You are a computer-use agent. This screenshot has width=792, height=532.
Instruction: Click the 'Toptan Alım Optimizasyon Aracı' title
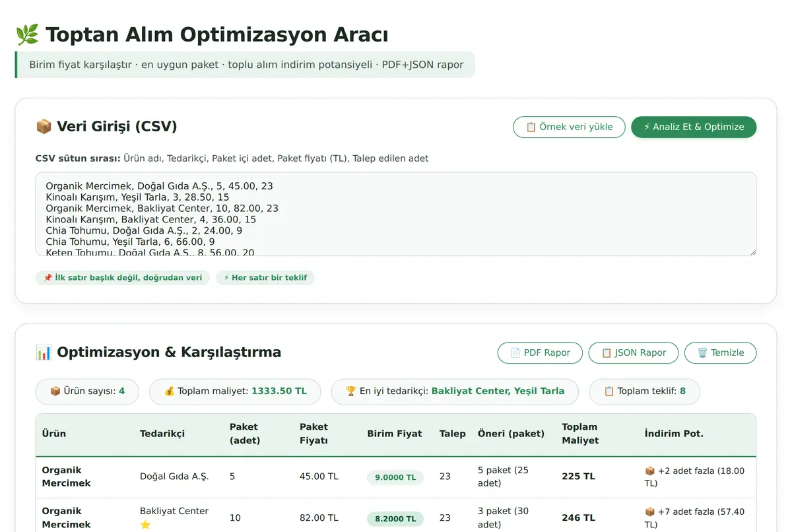[x=217, y=34]
